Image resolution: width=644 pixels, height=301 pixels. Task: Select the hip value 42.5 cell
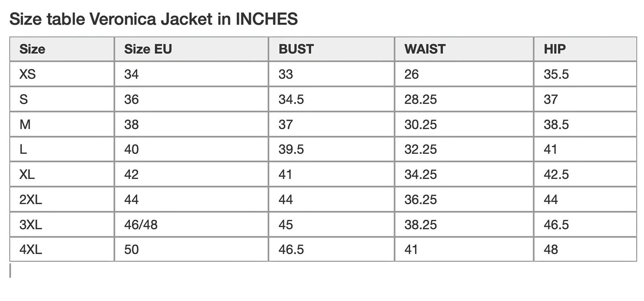coord(556,174)
